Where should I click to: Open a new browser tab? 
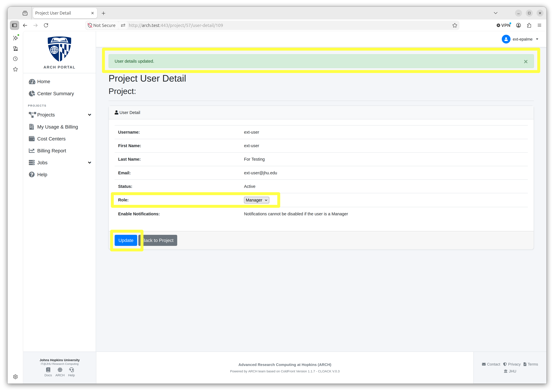(104, 13)
